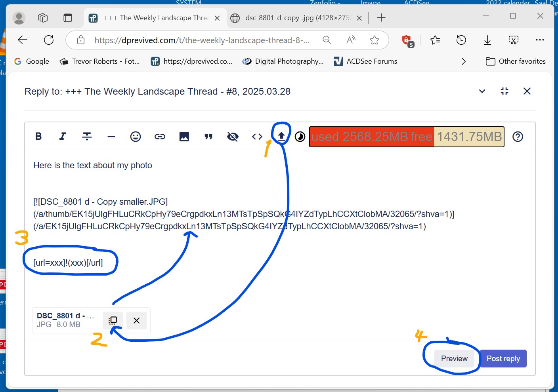Insert a hyperlink using link icon

pos(160,137)
